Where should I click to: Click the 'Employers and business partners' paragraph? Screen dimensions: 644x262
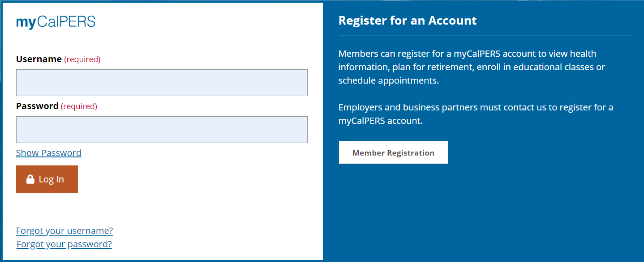point(476,114)
